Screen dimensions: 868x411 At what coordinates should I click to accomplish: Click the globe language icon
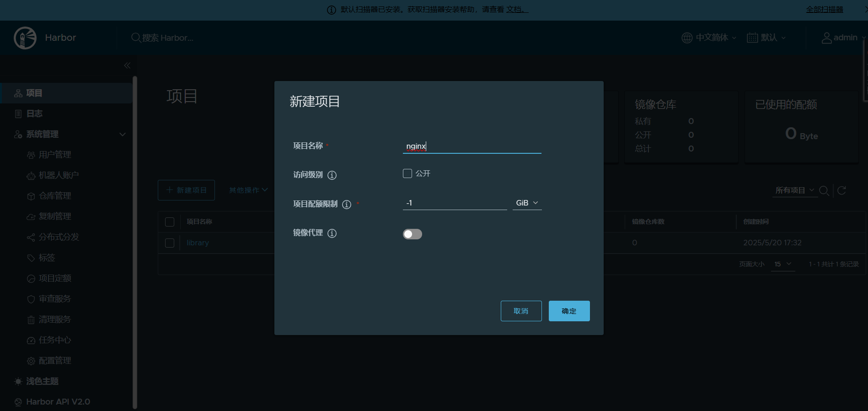point(687,38)
